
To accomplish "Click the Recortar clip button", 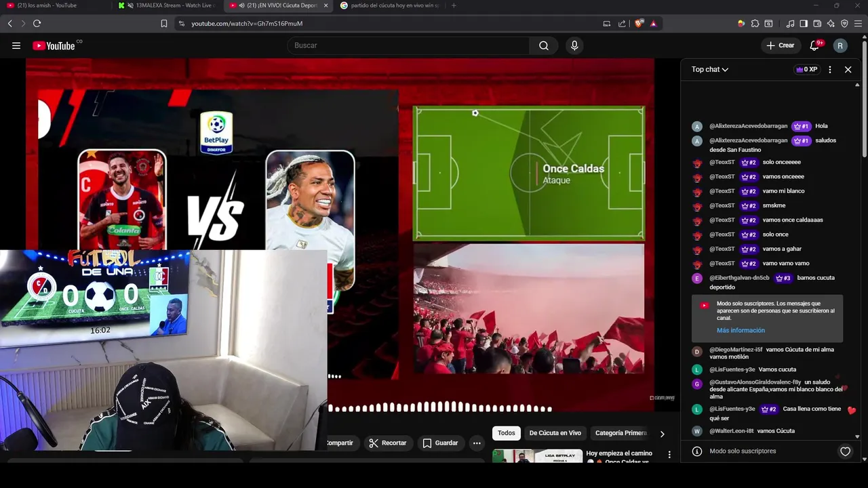I will 387,443.
